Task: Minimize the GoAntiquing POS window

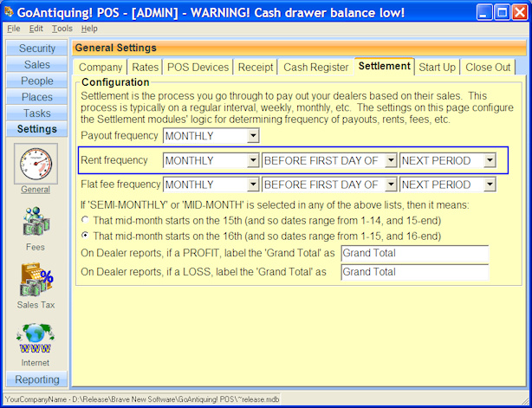Action: [485, 13]
